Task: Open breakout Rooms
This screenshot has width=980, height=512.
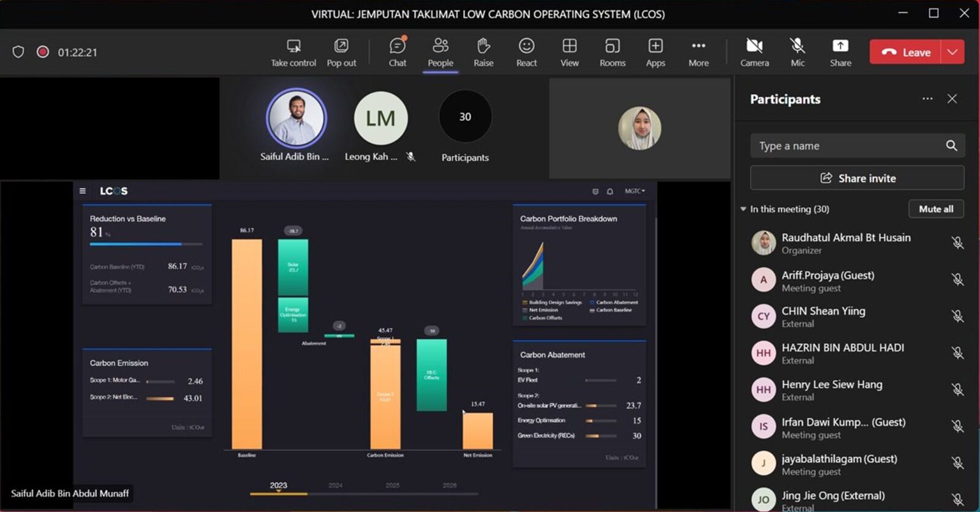Action: [612, 53]
